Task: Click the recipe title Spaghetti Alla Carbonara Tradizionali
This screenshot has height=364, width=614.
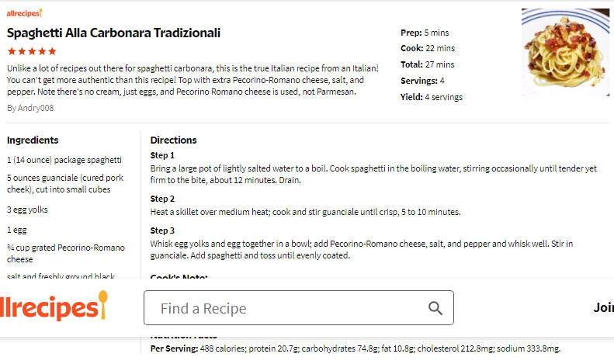Action: tap(113, 33)
